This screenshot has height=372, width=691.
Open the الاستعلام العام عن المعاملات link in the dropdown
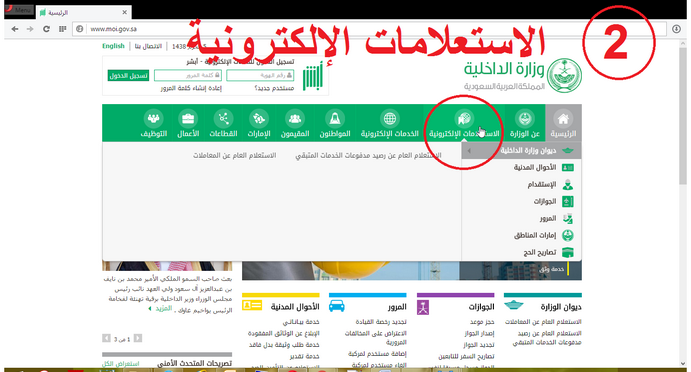pyautogui.click(x=234, y=155)
